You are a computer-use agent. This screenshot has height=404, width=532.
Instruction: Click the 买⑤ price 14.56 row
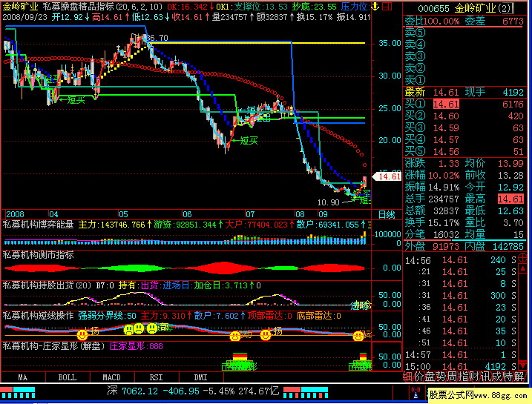point(464,151)
